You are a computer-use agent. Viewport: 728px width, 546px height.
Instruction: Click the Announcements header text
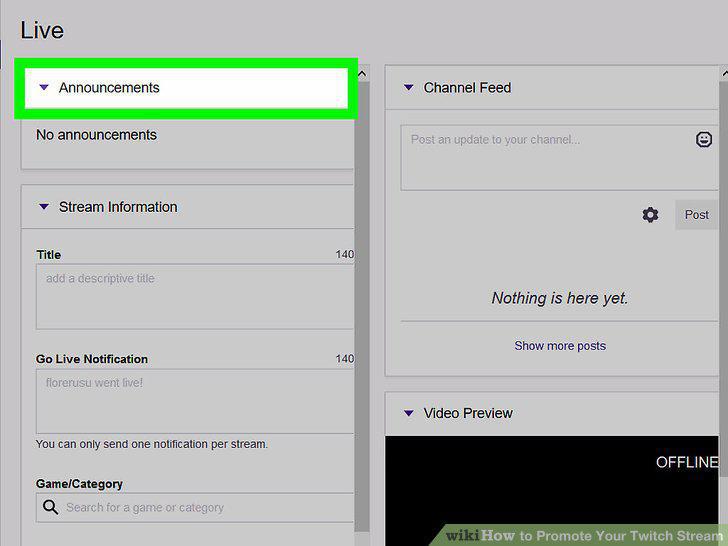tap(109, 88)
